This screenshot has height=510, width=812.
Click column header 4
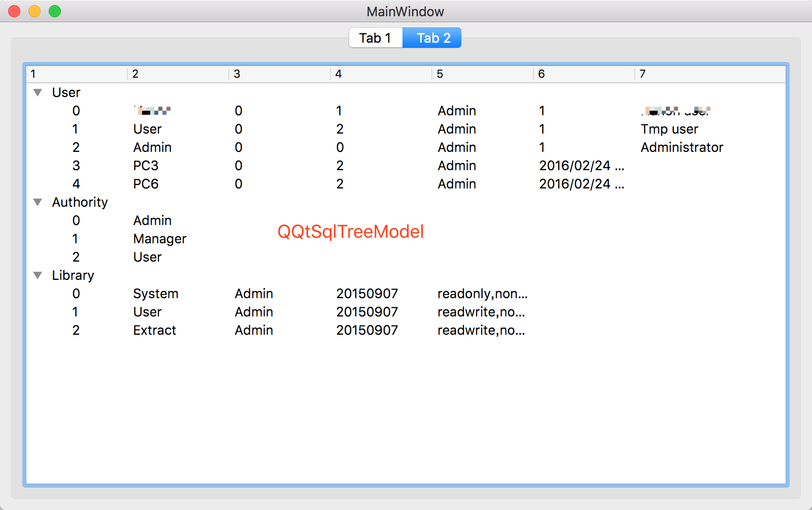coord(381,74)
